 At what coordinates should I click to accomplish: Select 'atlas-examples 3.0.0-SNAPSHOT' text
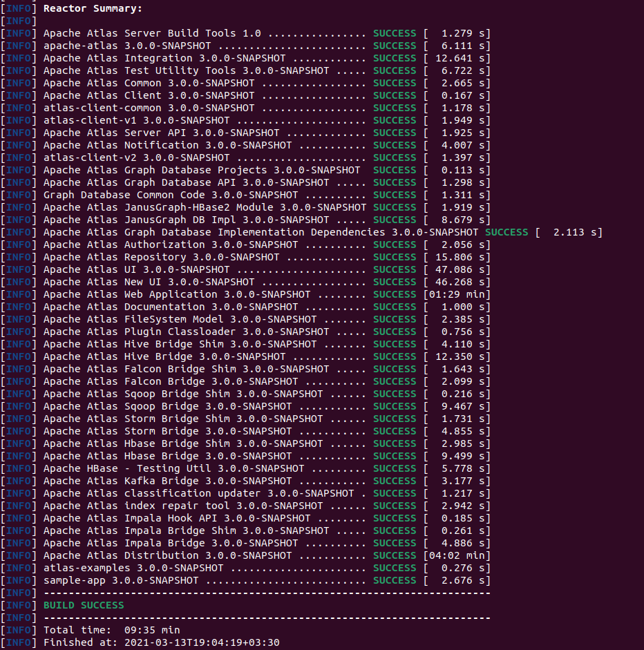133,568
